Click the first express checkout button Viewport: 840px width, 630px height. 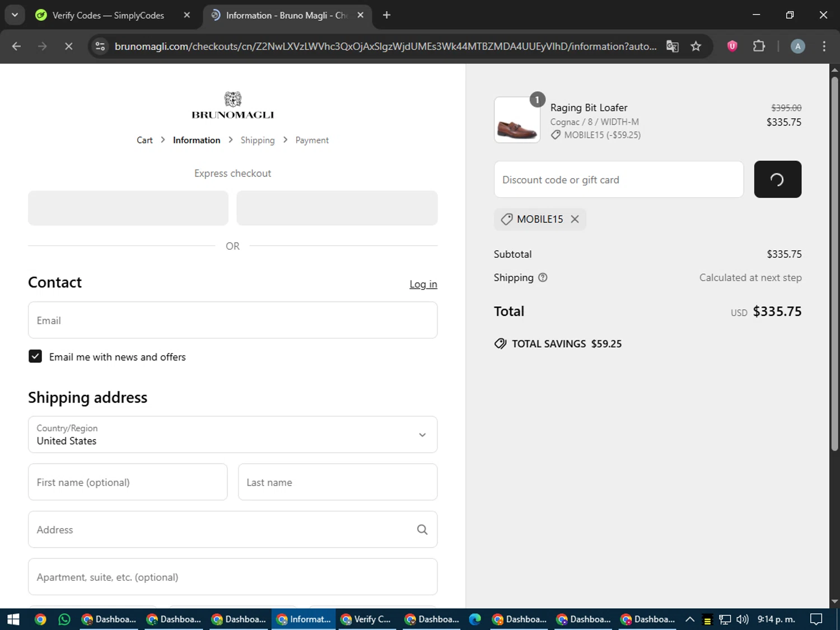coord(128,208)
